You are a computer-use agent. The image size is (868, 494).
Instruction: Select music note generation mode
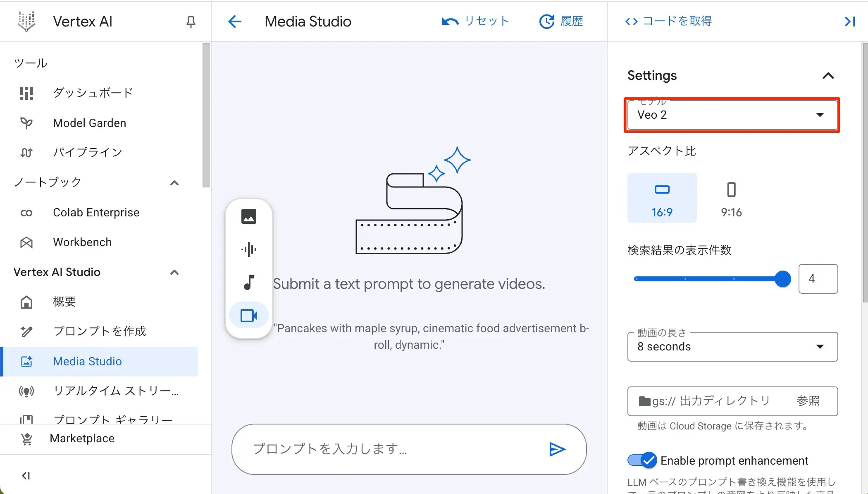click(x=249, y=283)
